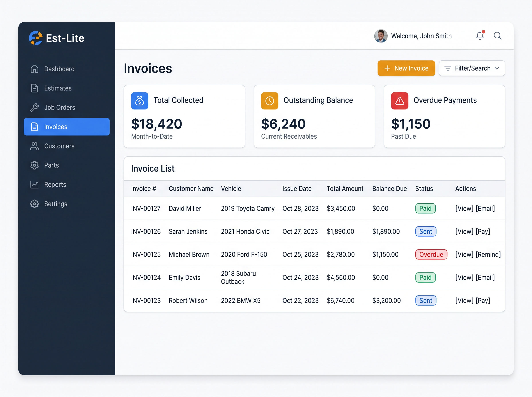
Task: Send a reminder for invoice INV-00125
Action: [x=488, y=255]
